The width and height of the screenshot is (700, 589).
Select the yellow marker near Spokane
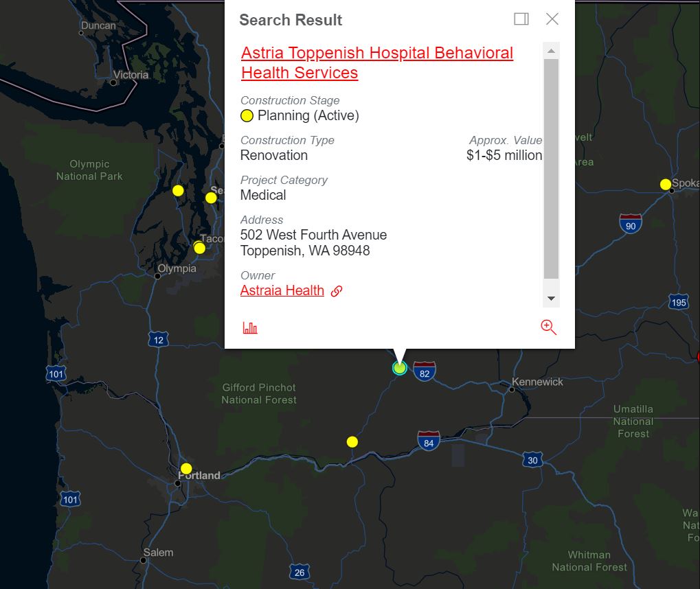(x=666, y=184)
